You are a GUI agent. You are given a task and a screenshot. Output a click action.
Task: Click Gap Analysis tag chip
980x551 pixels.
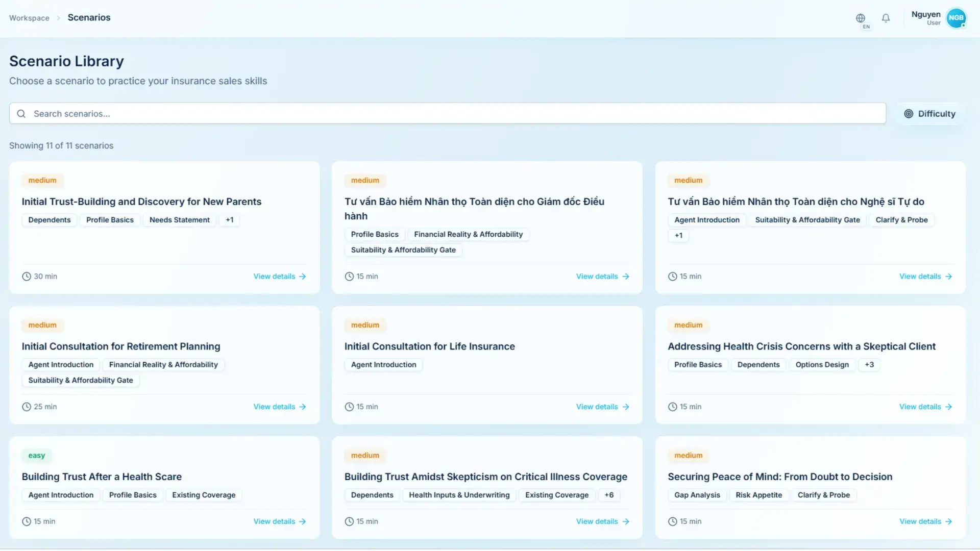pyautogui.click(x=697, y=495)
